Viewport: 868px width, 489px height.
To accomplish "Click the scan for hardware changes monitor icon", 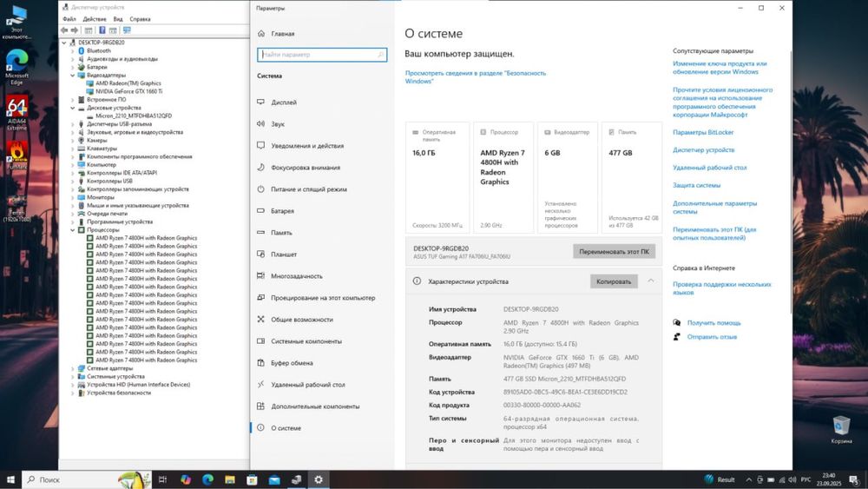I will click(x=127, y=30).
